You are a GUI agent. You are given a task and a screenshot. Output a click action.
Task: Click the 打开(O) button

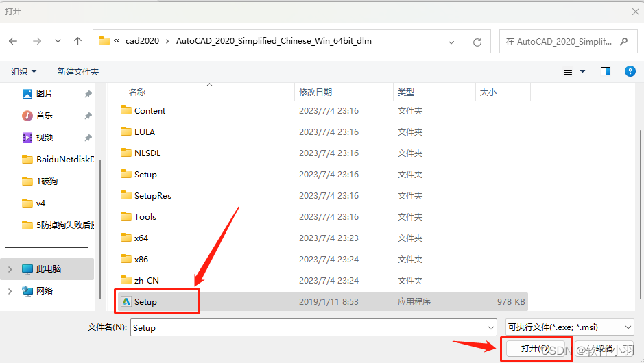tap(536, 349)
